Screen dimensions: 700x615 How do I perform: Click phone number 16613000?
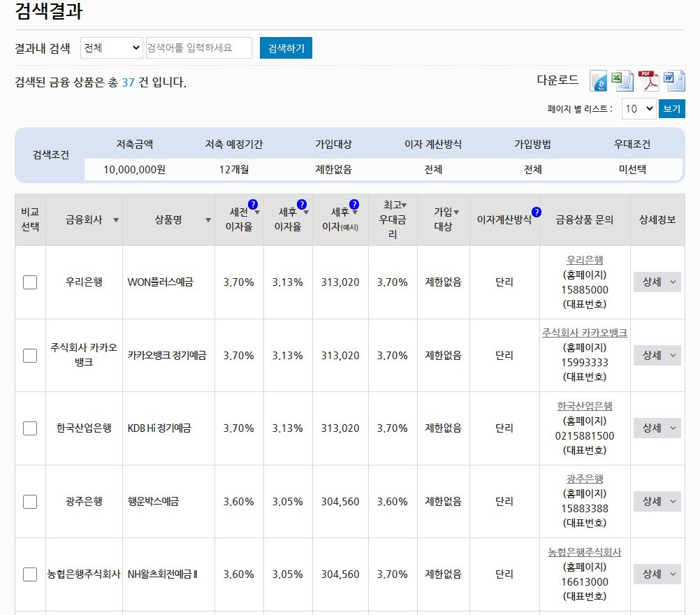click(584, 581)
